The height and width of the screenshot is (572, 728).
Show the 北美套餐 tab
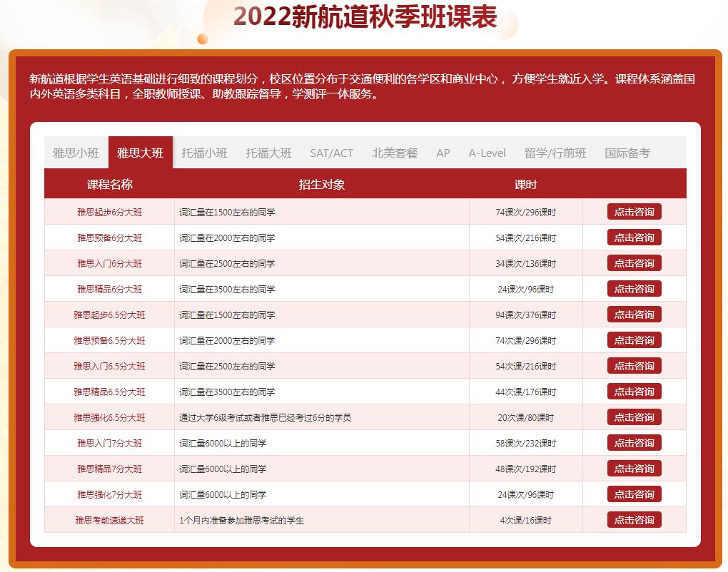pyautogui.click(x=395, y=153)
